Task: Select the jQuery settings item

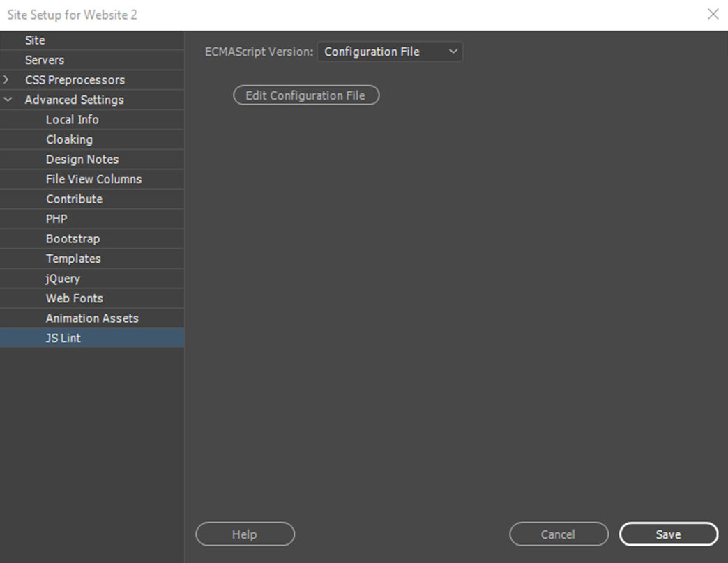Action: 92,279
